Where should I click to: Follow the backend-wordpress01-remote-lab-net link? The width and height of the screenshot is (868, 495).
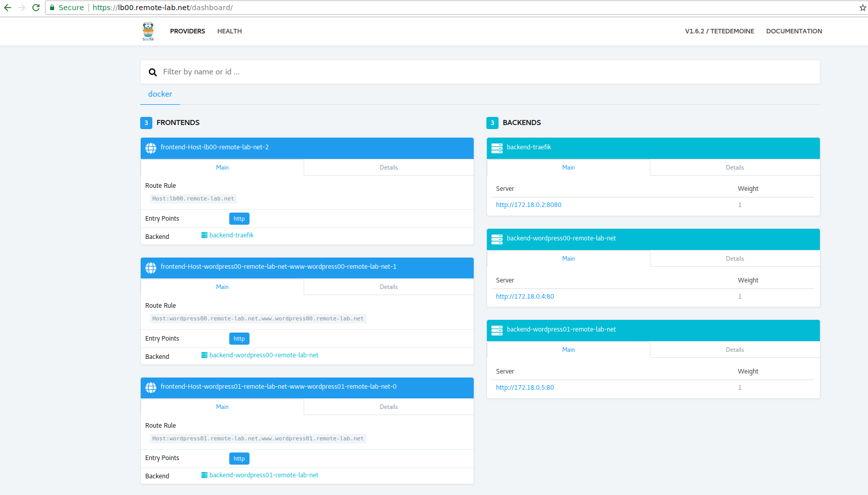(264, 475)
